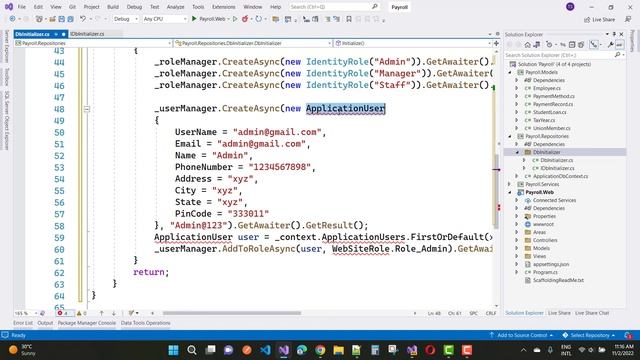The width and height of the screenshot is (640, 360).
Task: Click editor vertical scrollbar thumb
Action: 496,192
